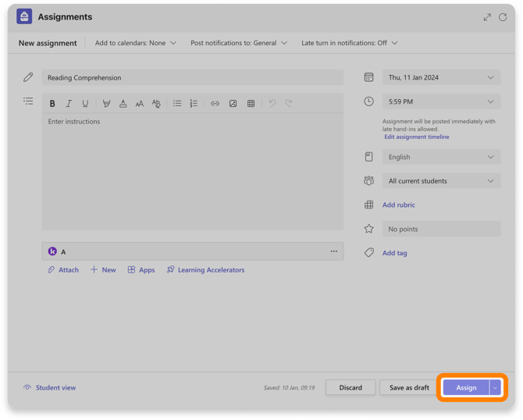
Task: Open the Edit assignment timeline link
Action: (417, 137)
